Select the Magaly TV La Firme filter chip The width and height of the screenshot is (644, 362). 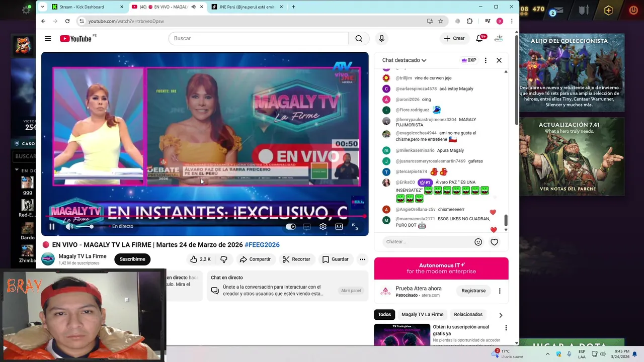click(x=422, y=315)
